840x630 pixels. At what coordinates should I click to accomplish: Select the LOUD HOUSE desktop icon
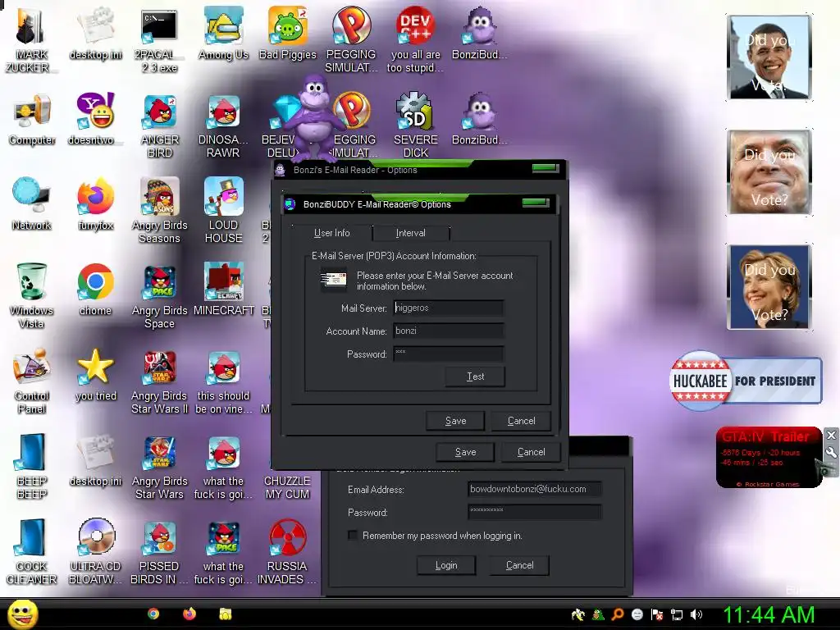click(223, 210)
